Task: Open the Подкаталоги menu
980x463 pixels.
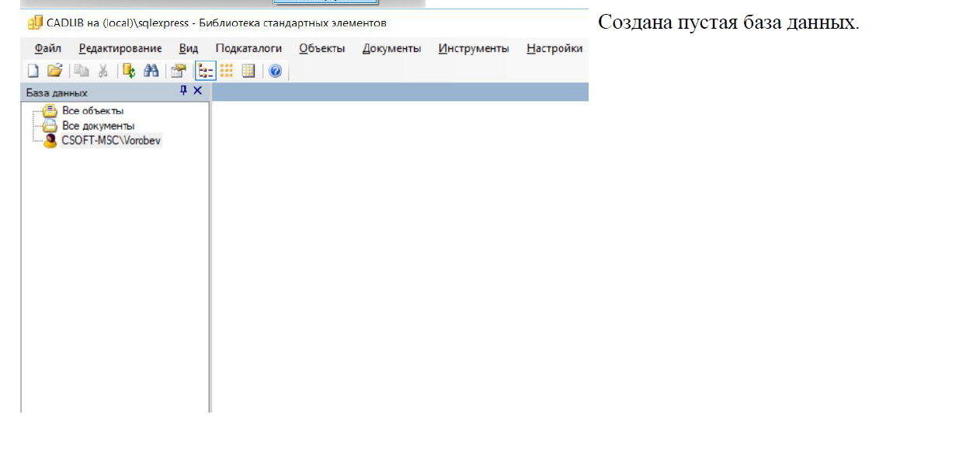Action: (248, 48)
